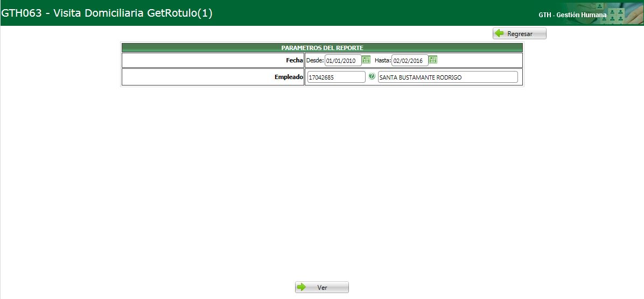644x299 pixels.
Task: Click the Ver button
Action: 322,287
